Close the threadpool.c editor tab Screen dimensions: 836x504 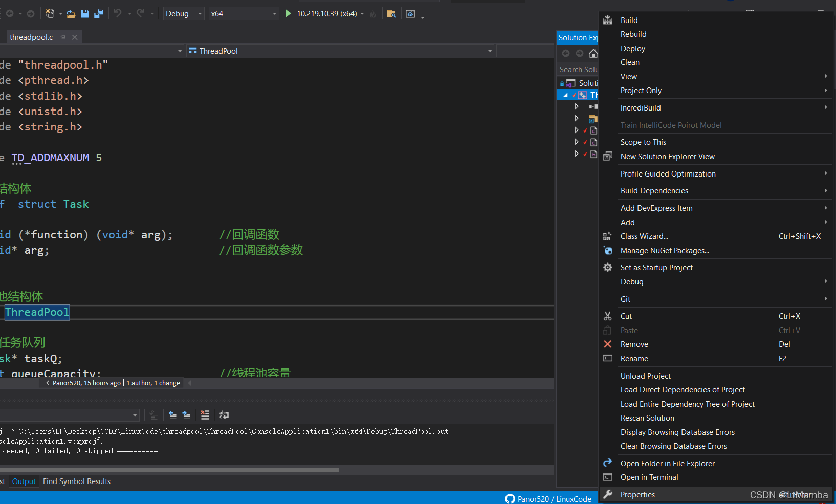(x=75, y=37)
